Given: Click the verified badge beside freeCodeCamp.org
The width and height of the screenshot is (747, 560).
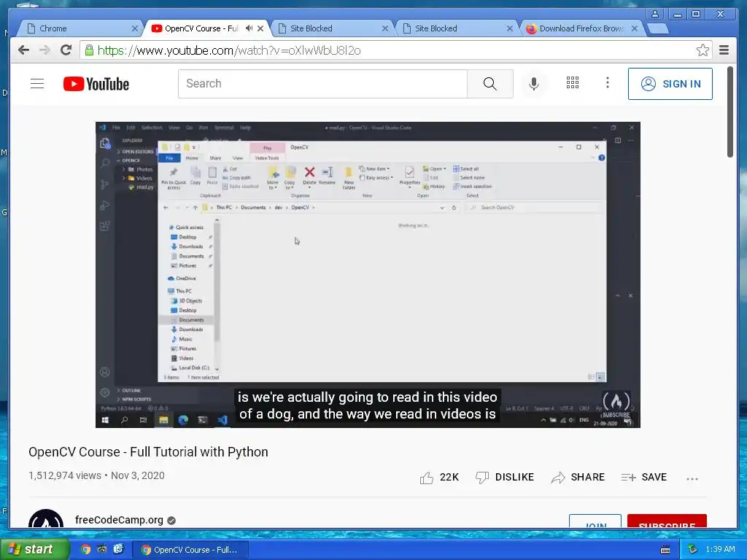Looking at the screenshot, I should pos(171,521).
